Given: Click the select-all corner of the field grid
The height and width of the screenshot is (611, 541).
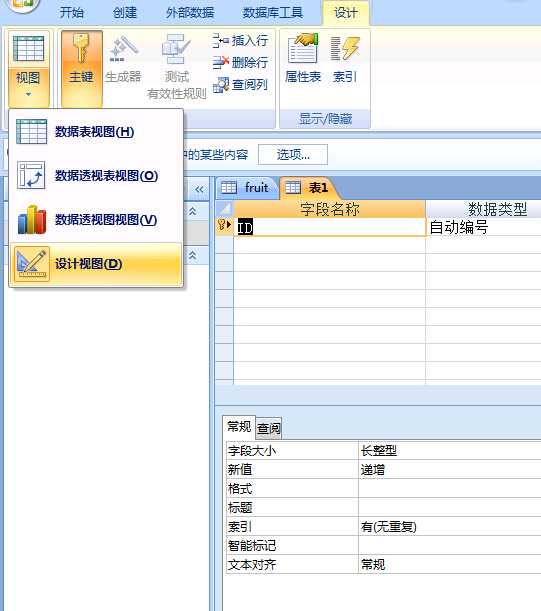Looking at the screenshot, I should click(x=225, y=209).
